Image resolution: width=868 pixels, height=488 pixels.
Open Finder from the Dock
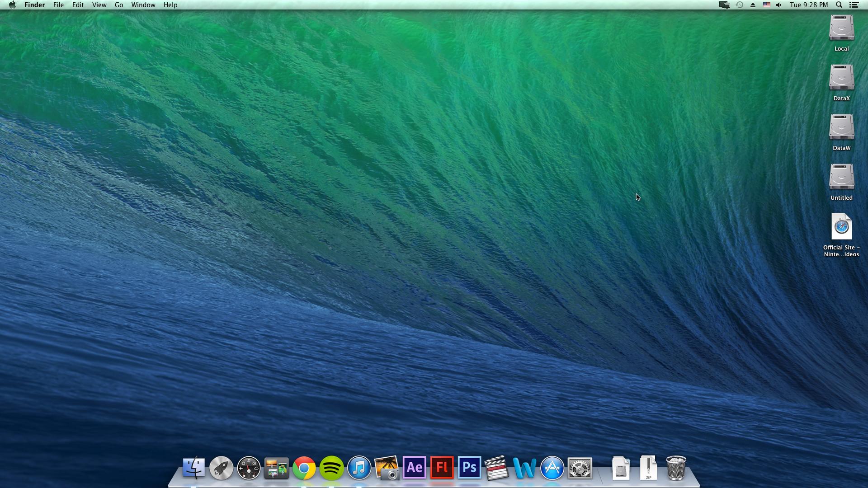pyautogui.click(x=193, y=468)
